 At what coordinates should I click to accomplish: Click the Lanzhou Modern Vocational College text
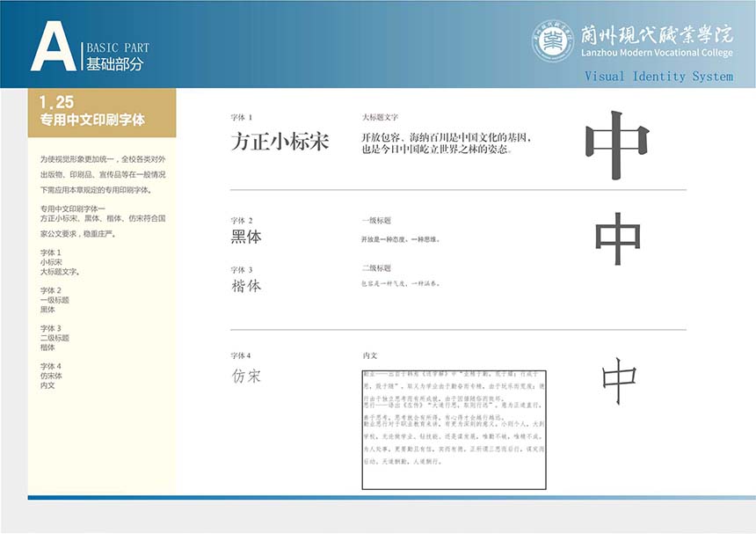pyautogui.click(x=657, y=53)
